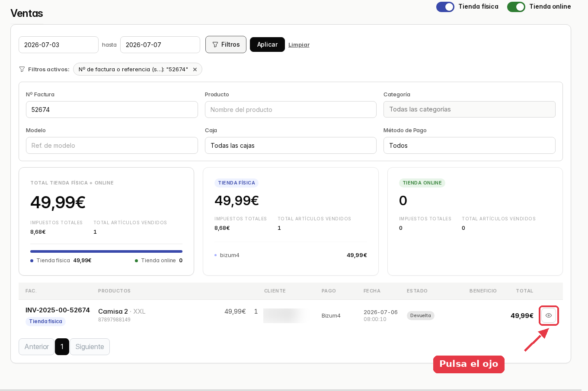Click the PAGO column header
The height and width of the screenshot is (391, 588).
[x=329, y=291]
